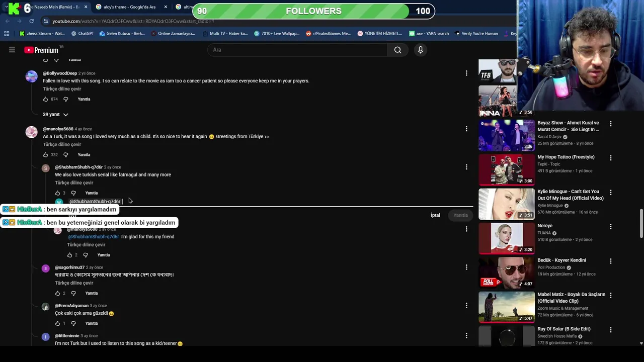Image resolution: width=644 pixels, height=362 pixels.
Task: Like the @sagorhimu37 reply
Action: (57, 293)
